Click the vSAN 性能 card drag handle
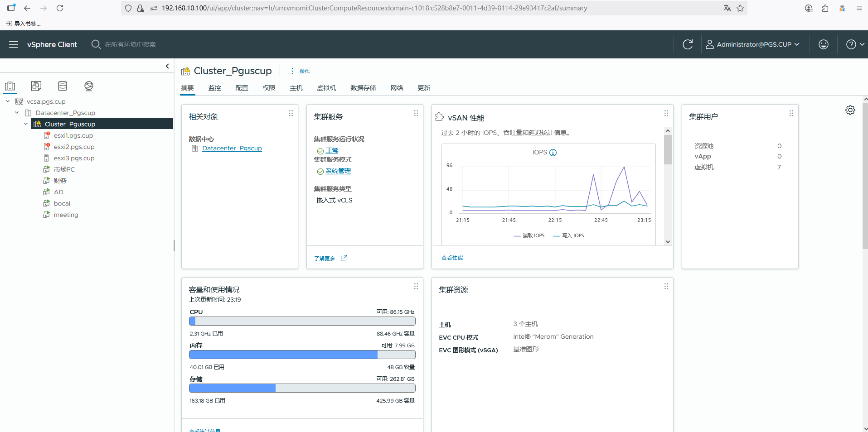 click(666, 113)
